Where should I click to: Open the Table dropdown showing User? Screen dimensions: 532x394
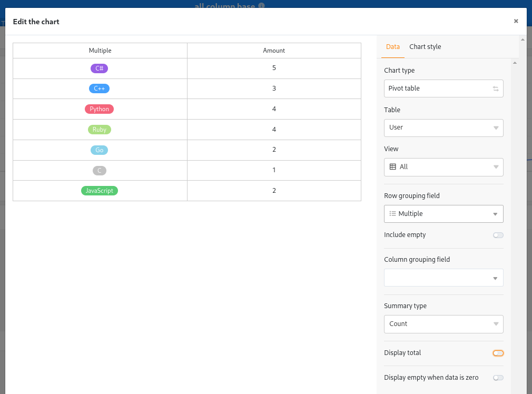[444, 128]
